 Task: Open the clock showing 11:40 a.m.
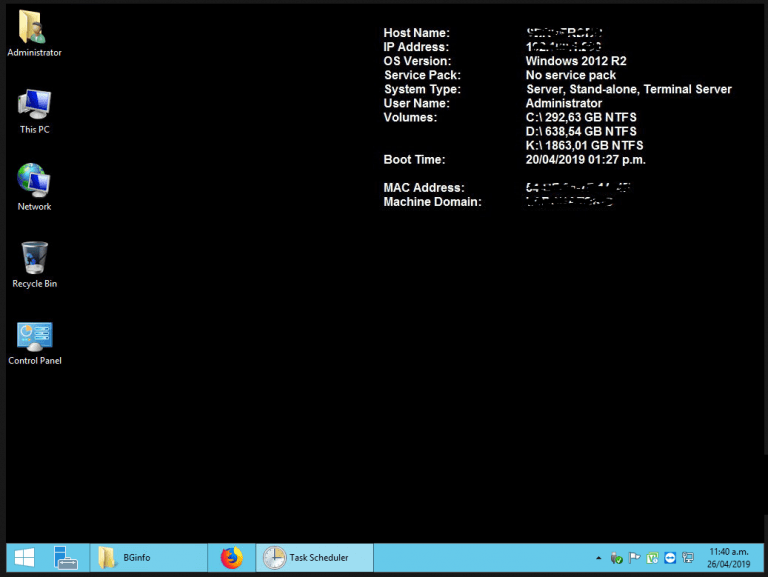point(727,558)
